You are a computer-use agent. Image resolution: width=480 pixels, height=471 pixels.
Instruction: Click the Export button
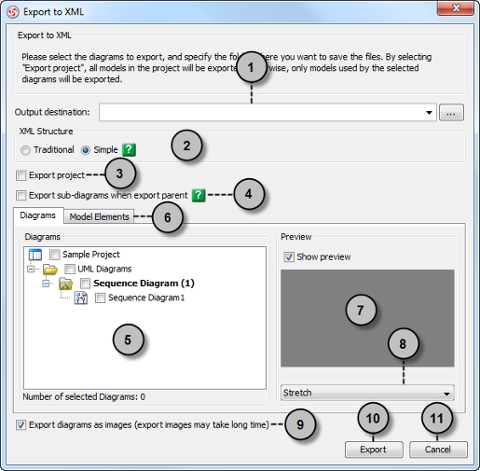click(374, 449)
